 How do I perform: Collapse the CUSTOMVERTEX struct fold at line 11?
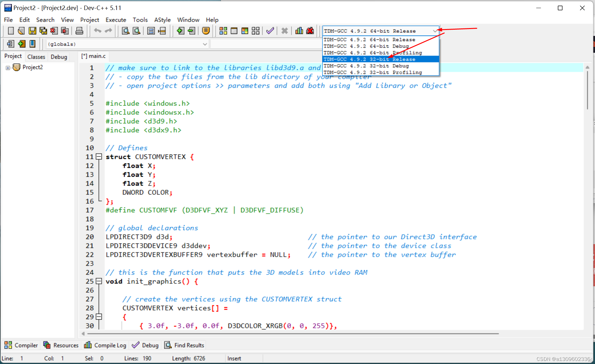[x=99, y=157]
